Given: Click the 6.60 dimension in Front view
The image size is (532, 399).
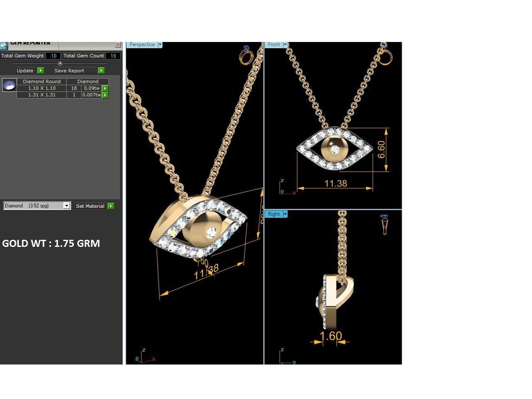Looking at the screenshot, I should click(382, 149).
